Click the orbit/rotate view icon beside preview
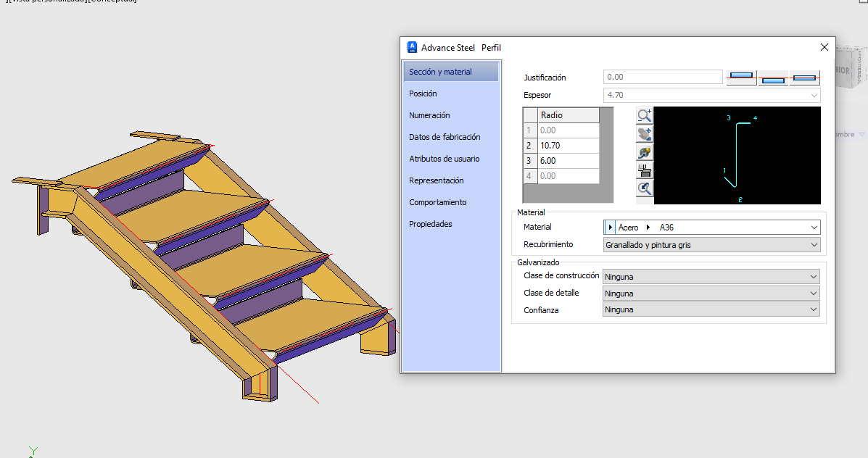This screenshot has height=458, width=868. tap(645, 152)
